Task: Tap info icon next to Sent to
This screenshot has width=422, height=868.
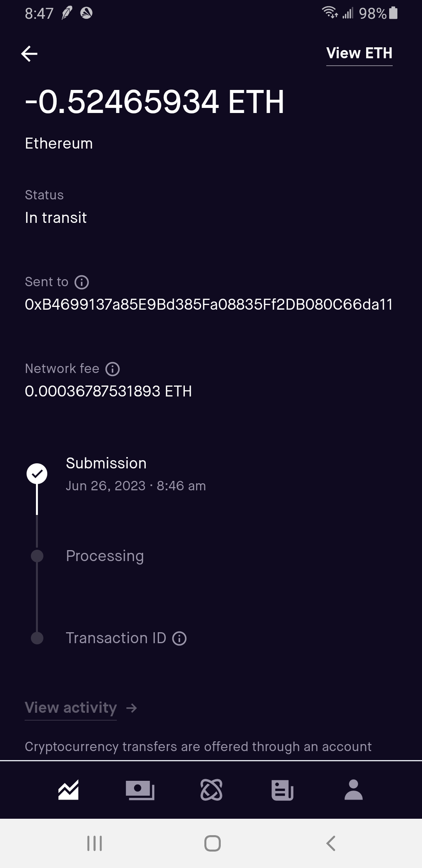Action: tap(82, 282)
